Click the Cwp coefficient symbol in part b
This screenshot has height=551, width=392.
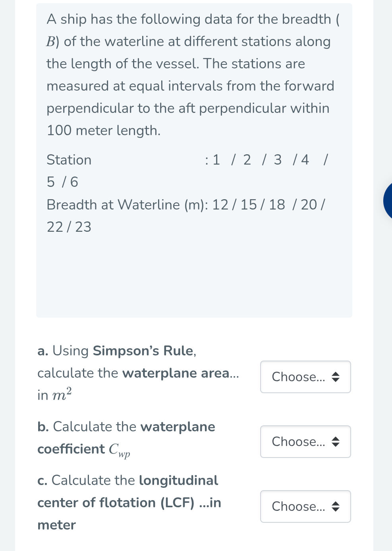tap(119, 450)
